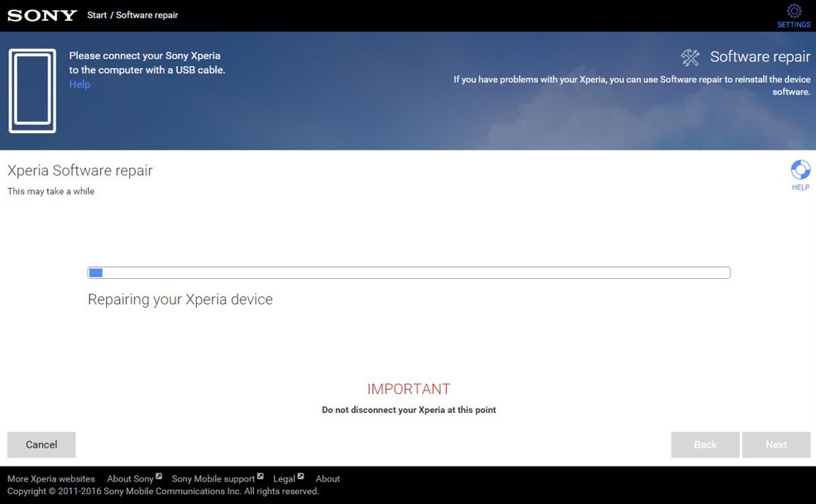Click the SONY logo

coord(42,16)
